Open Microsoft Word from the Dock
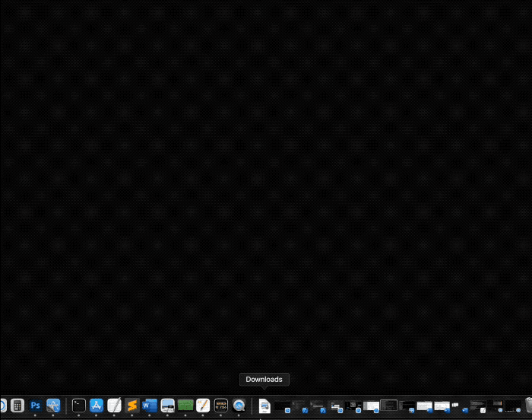Screen dimensions: 532x420 (x=150, y=406)
